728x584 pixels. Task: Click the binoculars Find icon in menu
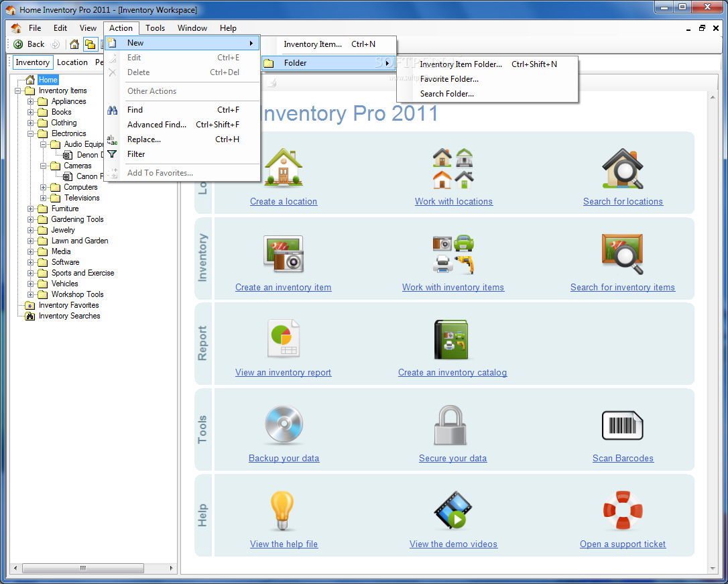113,110
